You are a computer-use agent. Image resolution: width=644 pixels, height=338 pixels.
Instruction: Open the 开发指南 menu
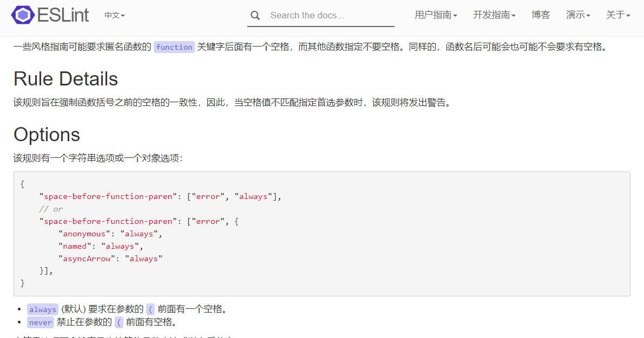494,15
